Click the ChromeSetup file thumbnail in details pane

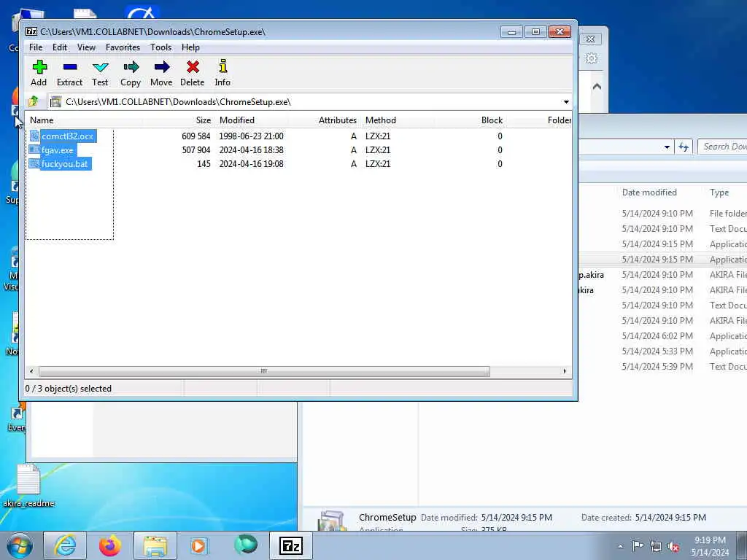click(332, 521)
